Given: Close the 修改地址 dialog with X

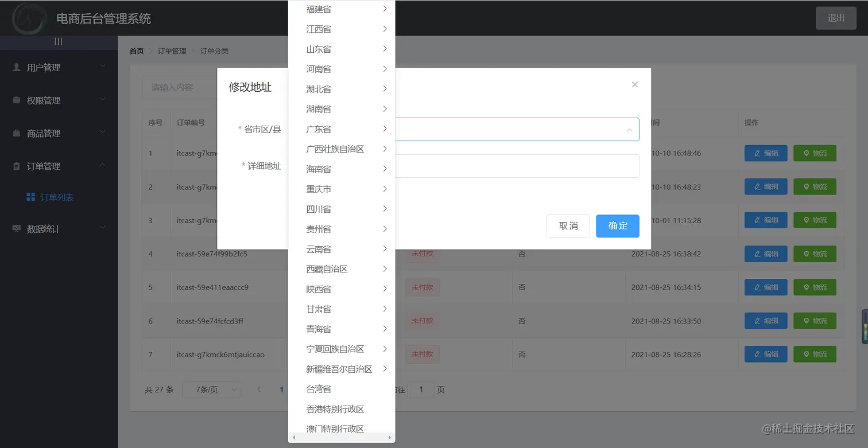Looking at the screenshot, I should 634,84.
